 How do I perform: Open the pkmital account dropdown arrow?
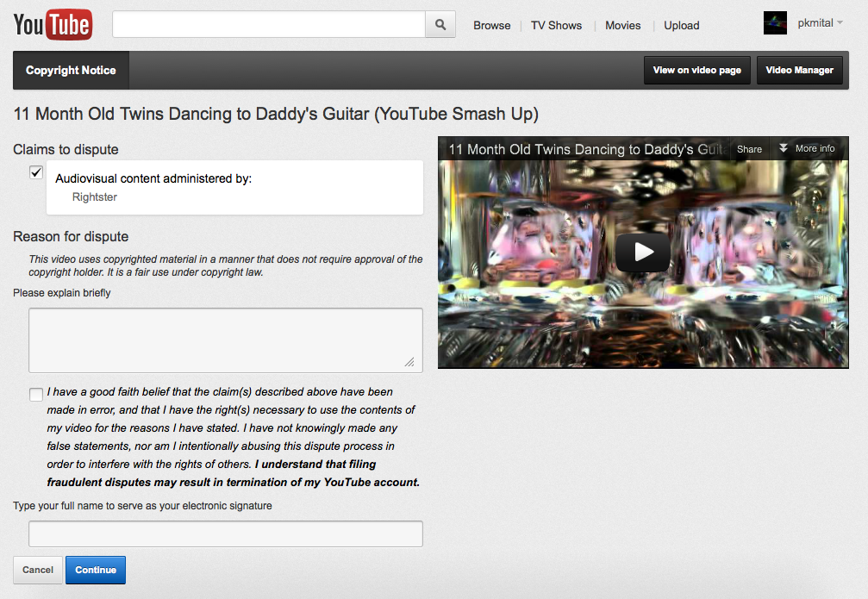(x=840, y=23)
